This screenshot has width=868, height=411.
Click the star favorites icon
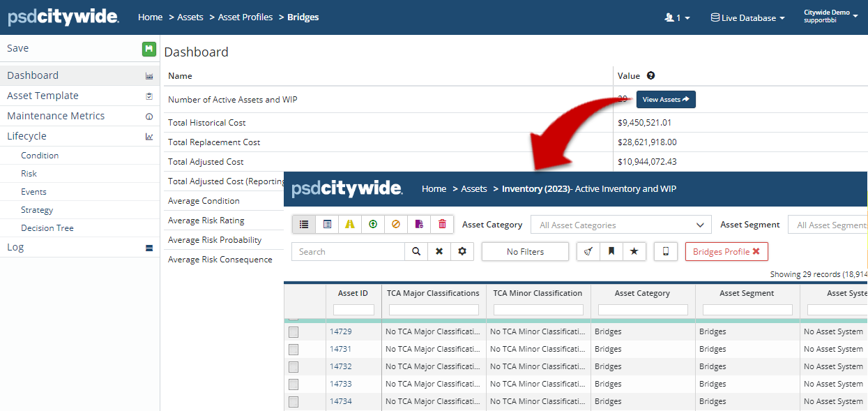click(634, 252)
